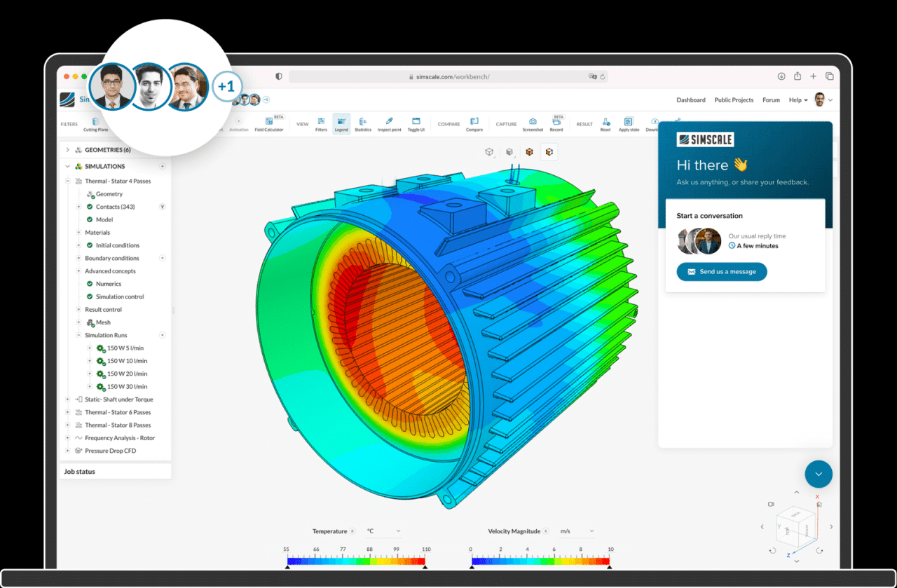Viewport: 897px width, 588px height.
Task: Select the Mesh tree item
Action: tap(103, 322)
